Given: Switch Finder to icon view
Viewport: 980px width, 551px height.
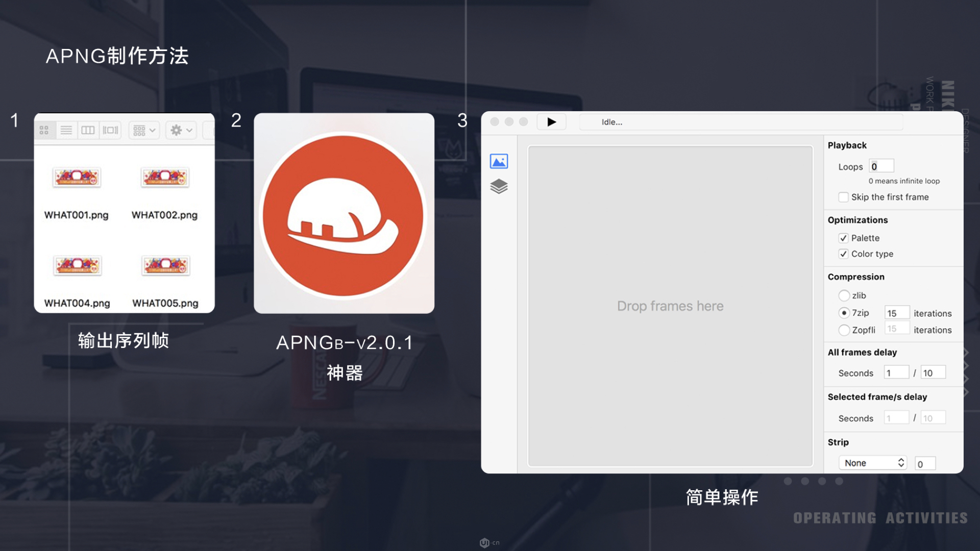Looking at the screenshot, I should click(x=44, y=130).
